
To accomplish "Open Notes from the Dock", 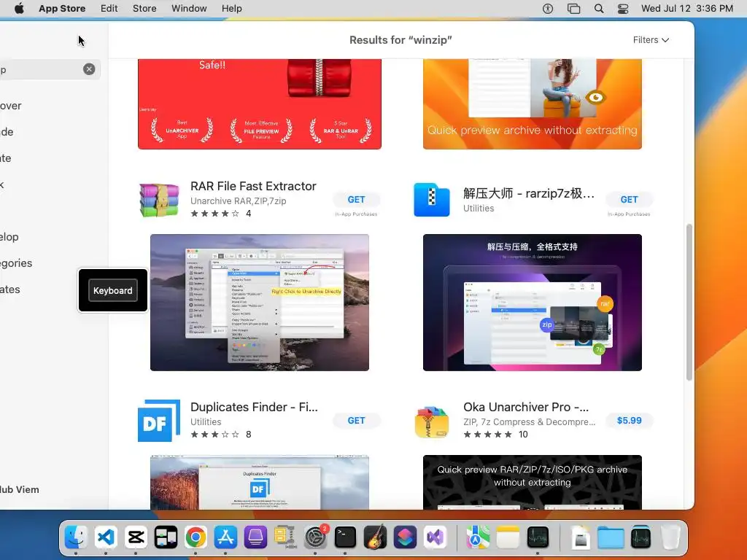I will 508,537.
